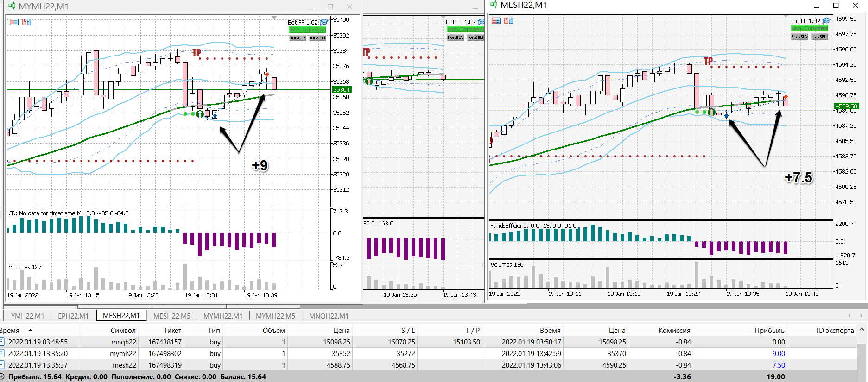
Task: Toggle вкл.BUY in the MYMH22 chart
Action: click(x=298, y=38)
